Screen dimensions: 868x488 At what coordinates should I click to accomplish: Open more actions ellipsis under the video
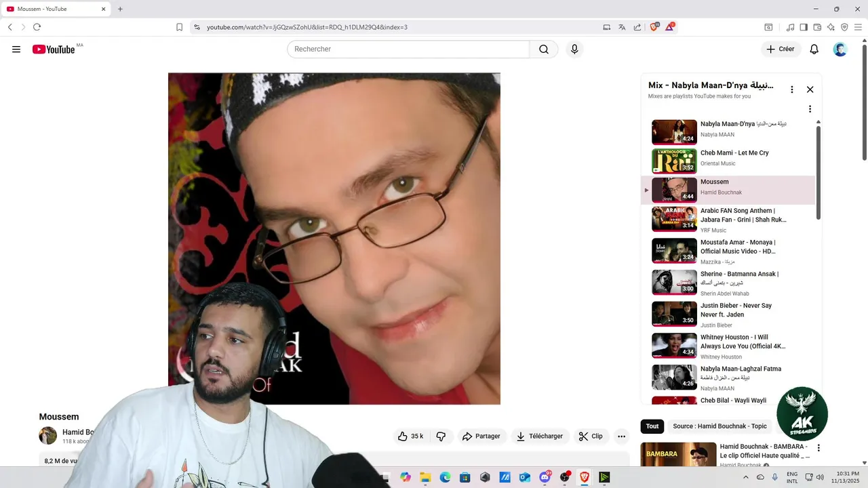point(621,436)
